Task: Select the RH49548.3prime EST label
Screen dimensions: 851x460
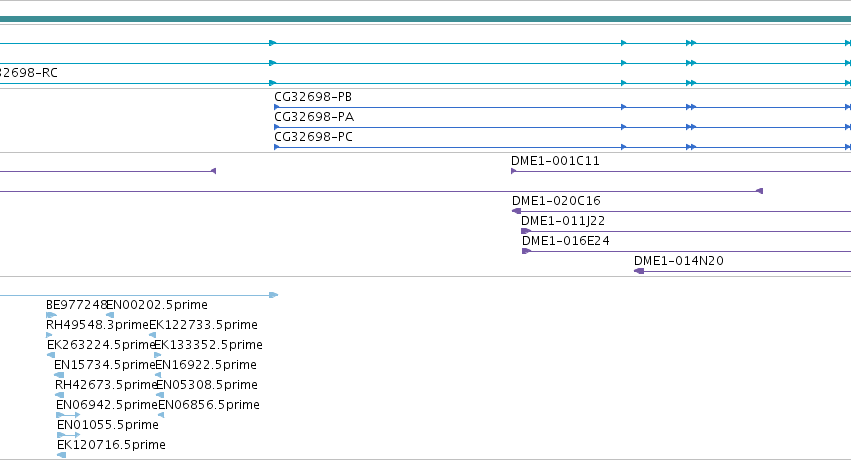Action: (x=97, y=325)
